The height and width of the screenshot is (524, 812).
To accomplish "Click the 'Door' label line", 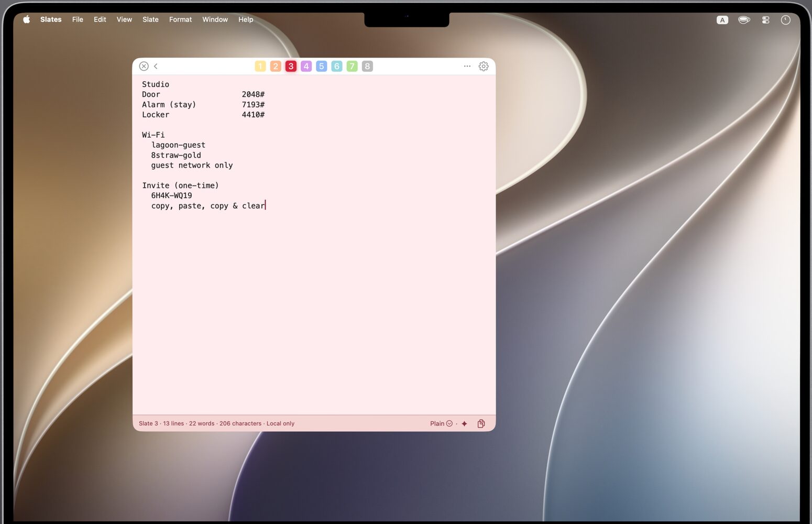I will pos(151,94).
